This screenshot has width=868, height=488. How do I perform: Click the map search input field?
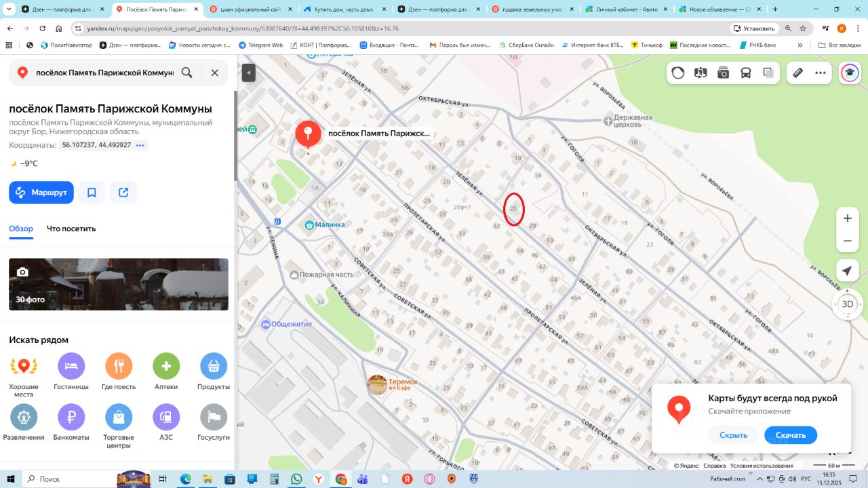104,73
